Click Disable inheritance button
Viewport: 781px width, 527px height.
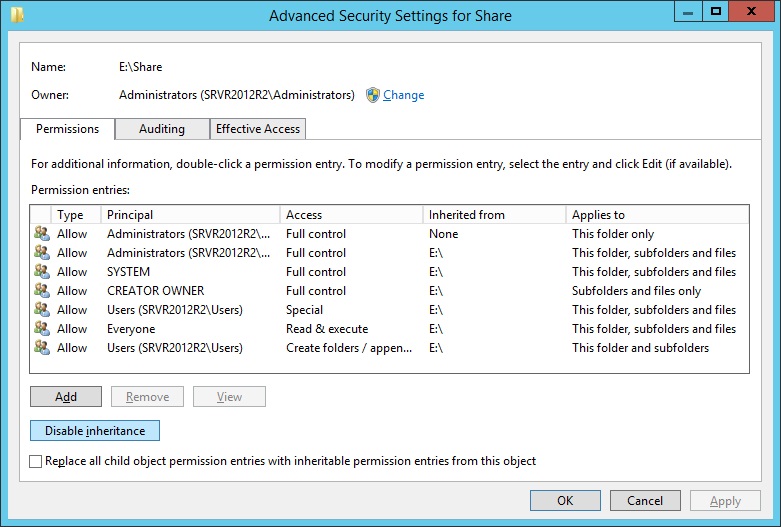[x=95, y=431]
